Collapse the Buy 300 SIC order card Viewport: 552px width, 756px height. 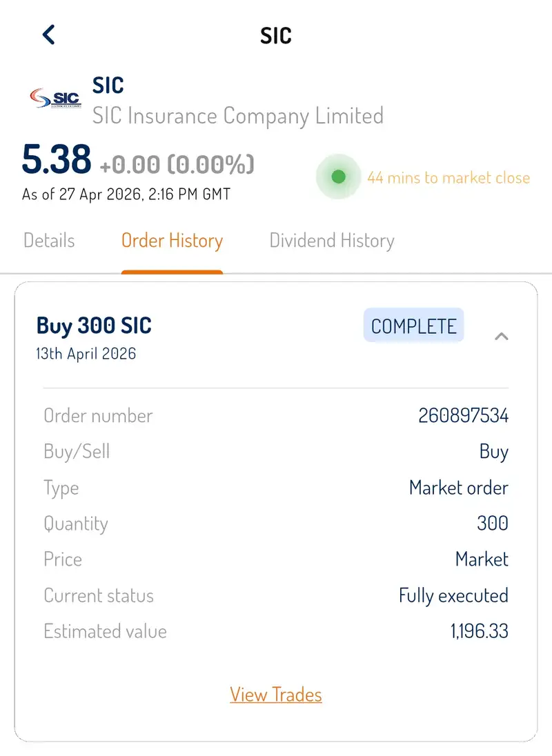(x=502, y=336)
